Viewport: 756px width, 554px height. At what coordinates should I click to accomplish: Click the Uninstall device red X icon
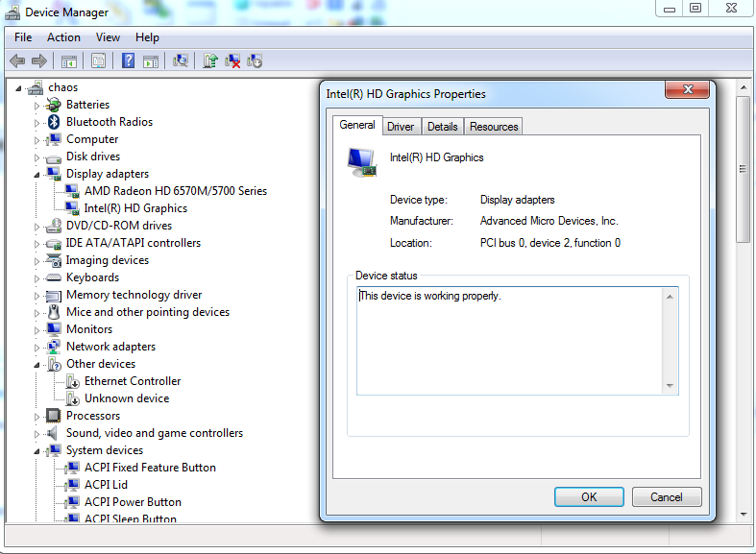232,60
